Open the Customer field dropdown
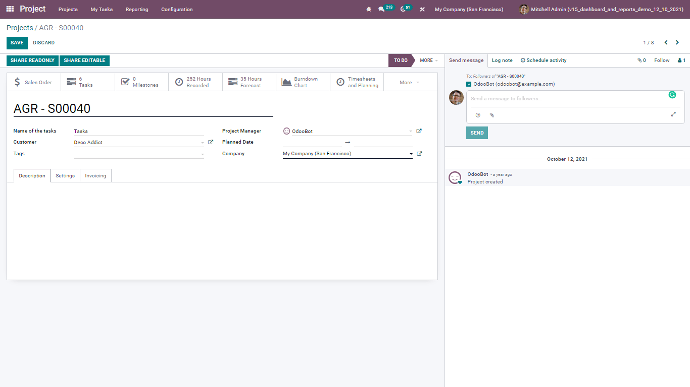This screenshot has height=387, width=690. 202,142
